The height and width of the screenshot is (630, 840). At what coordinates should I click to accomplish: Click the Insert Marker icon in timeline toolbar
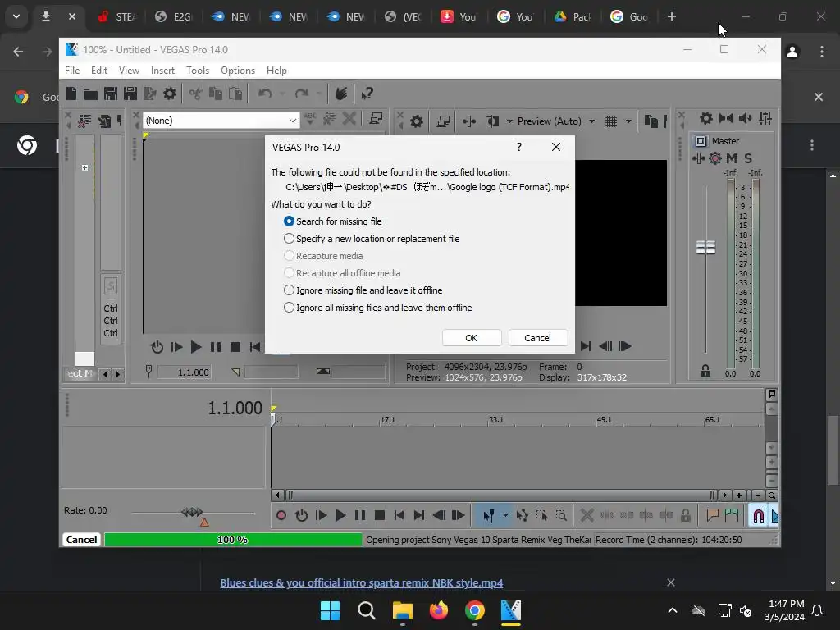point(712,515)
